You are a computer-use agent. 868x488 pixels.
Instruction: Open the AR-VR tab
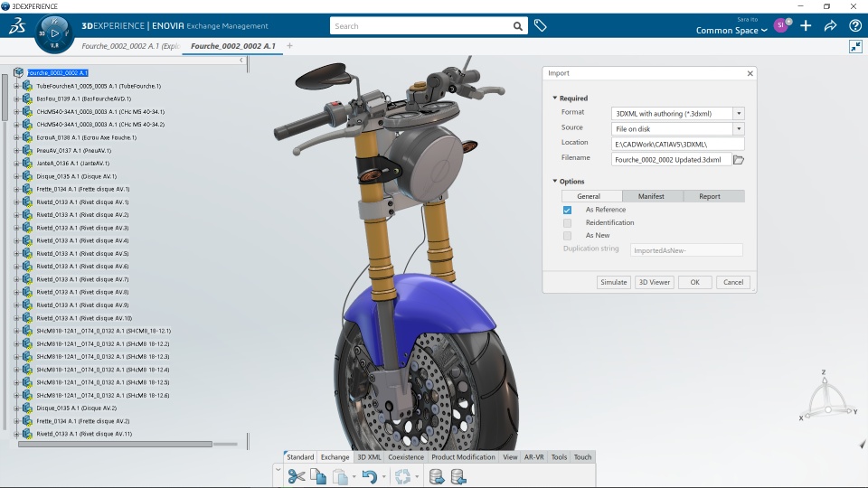(534, 457)
